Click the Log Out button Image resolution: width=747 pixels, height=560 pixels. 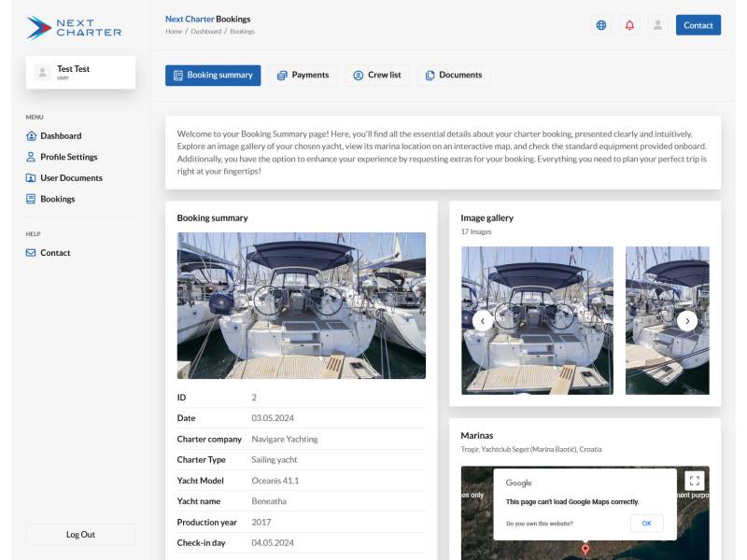pos(80,534)
